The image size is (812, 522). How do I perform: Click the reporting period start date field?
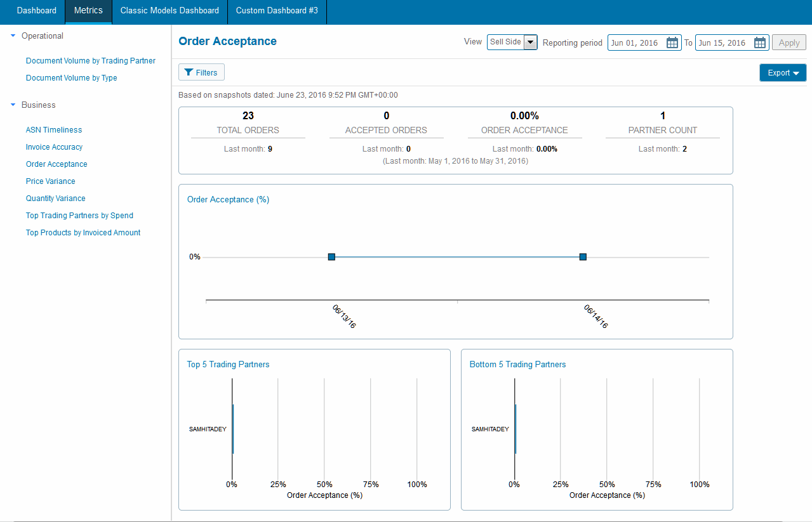pyautogui.click(x=636, y=42)
